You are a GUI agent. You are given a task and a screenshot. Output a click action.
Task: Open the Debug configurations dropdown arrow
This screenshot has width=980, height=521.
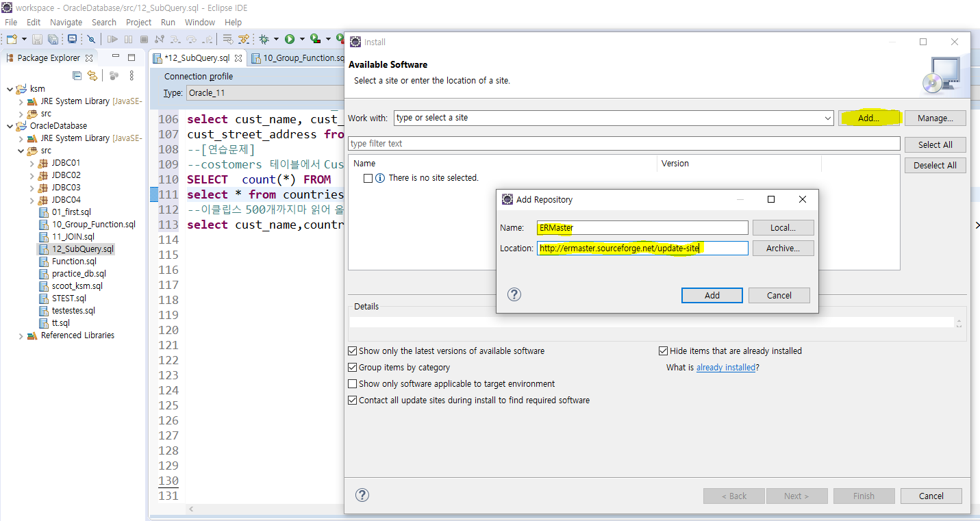[x=276, y=40]
